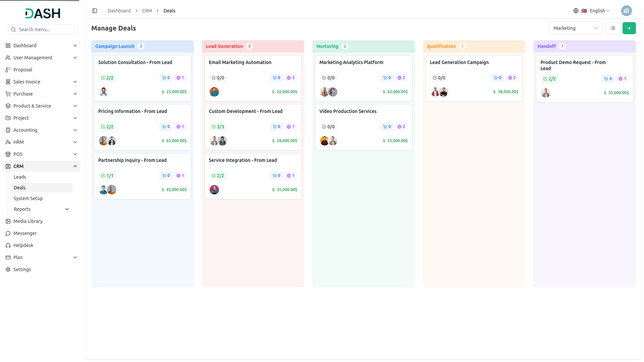Open the Marketing pipeline dropdown

(576, 28)
